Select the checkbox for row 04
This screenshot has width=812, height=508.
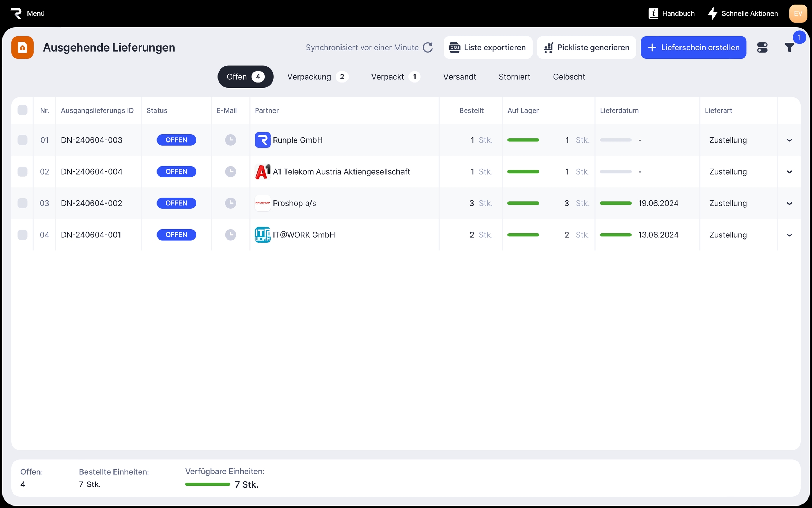23,235
